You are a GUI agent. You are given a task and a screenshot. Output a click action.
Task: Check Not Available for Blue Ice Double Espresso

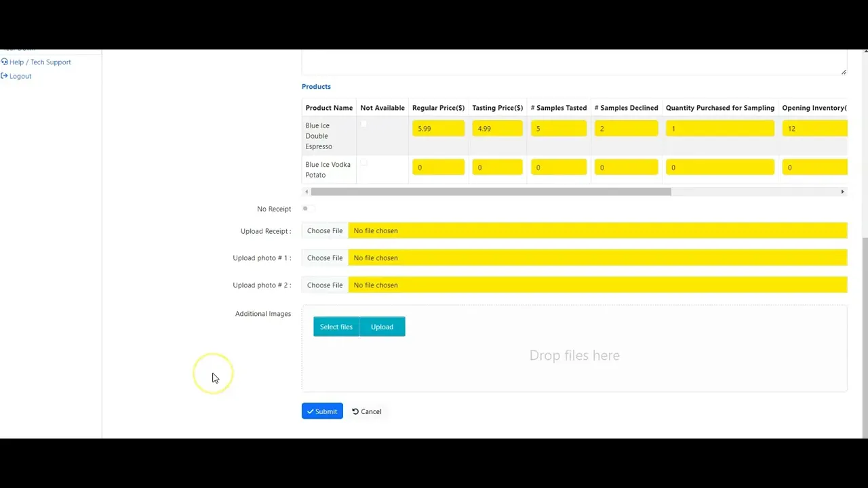[x=363, y=124]
